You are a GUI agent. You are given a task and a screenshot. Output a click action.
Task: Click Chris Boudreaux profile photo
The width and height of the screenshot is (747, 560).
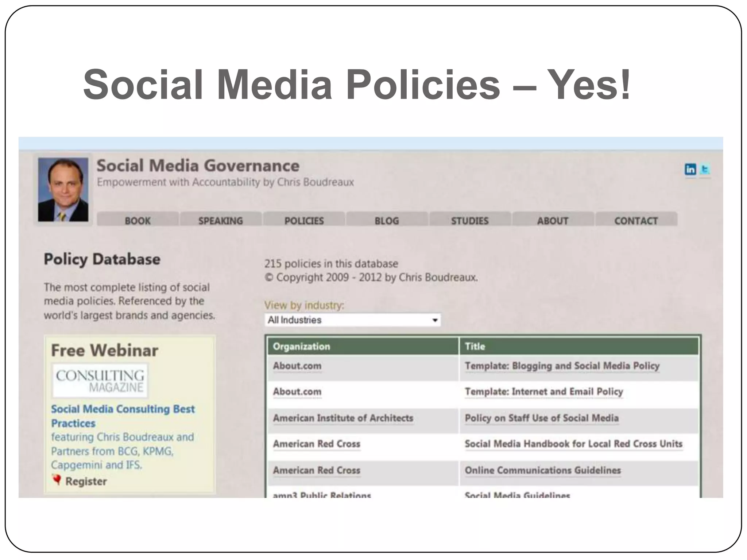[x=63, y=190]
